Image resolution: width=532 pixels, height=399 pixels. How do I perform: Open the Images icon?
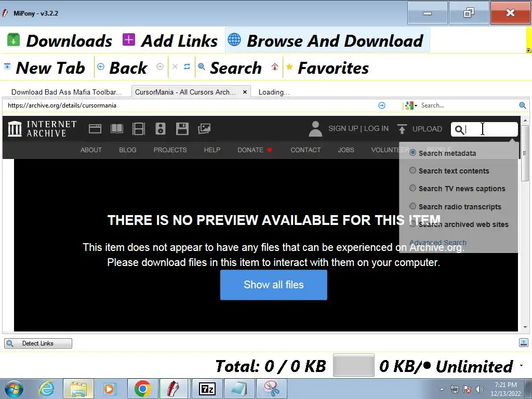pos(204,129)
